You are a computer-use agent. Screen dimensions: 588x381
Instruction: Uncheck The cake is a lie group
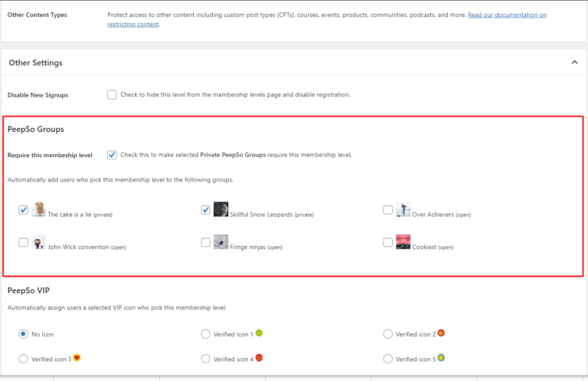(24, 210)
